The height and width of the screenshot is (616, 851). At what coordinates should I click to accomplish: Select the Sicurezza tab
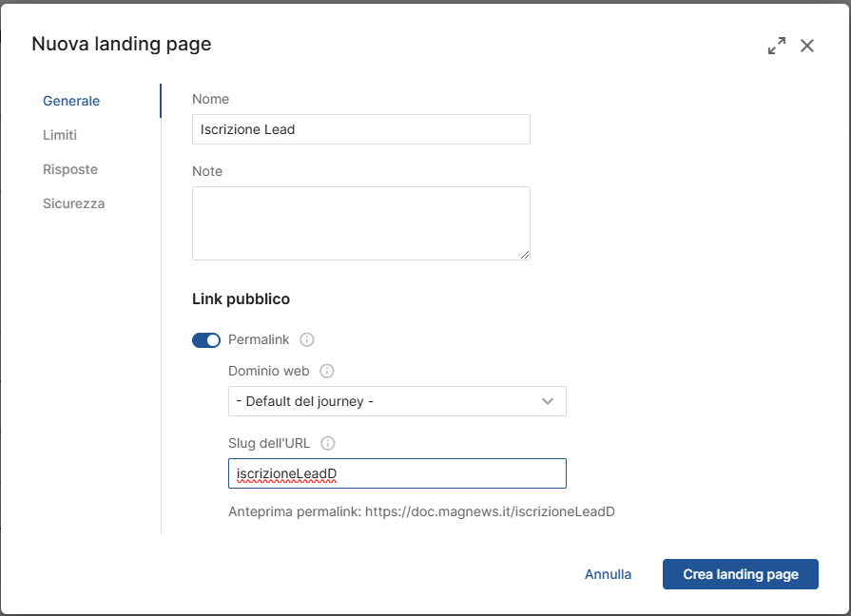point(74,203)
